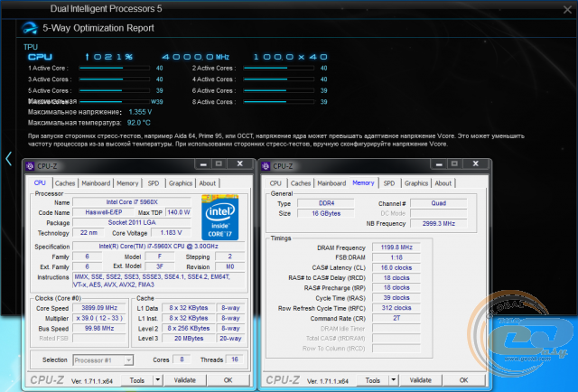This screenshot has width=578, height=392.
Task: Open the Graphics tab in the right CPU-Z
Action: click(x=416, y=183)
